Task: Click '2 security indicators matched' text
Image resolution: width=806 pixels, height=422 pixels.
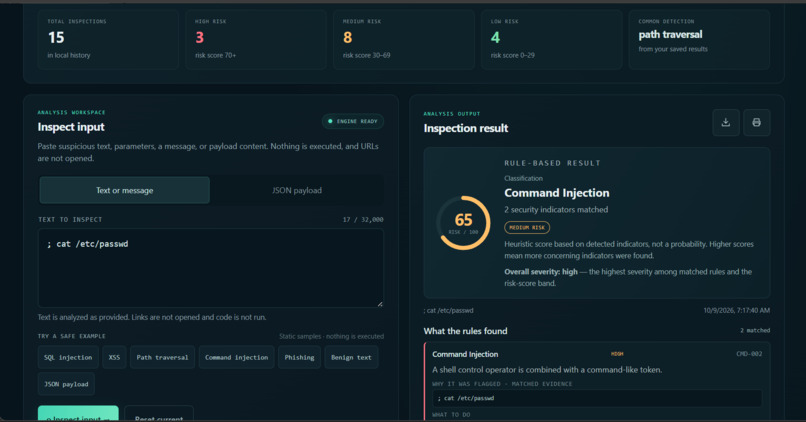Action: [556, 210]
